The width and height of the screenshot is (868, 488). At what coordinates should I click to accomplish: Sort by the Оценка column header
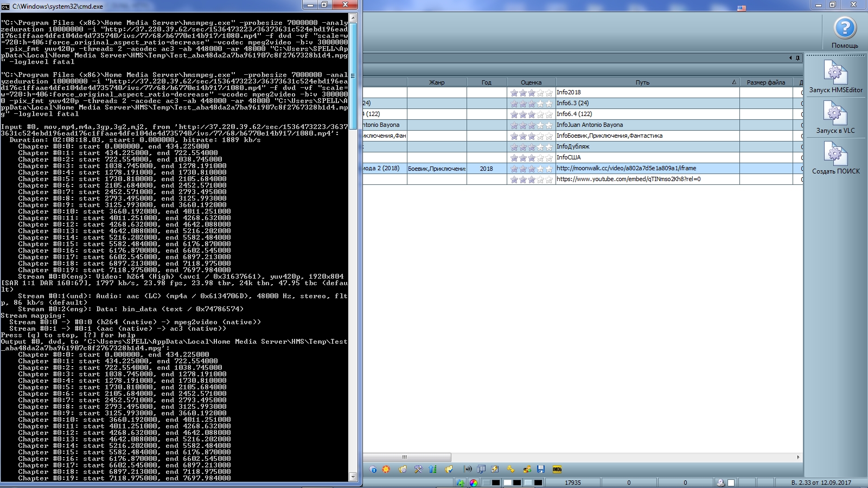(x=531, y=82)
